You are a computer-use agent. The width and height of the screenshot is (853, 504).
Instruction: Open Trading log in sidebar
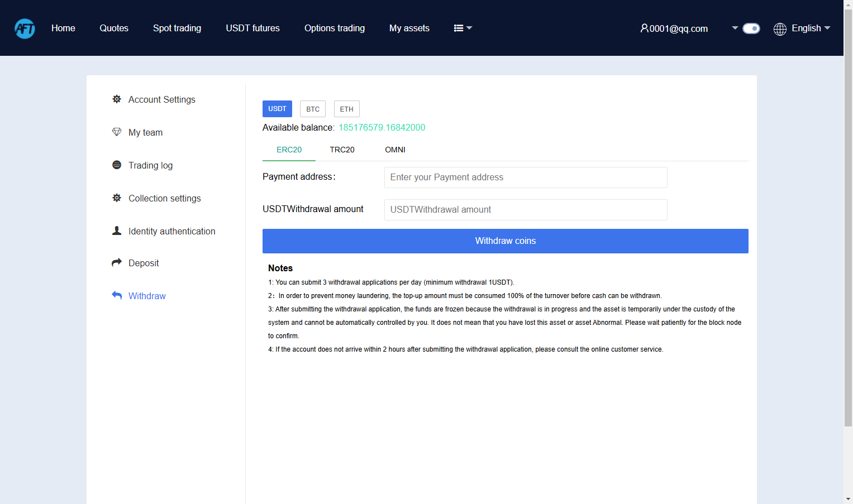click(x=150, y=165)
